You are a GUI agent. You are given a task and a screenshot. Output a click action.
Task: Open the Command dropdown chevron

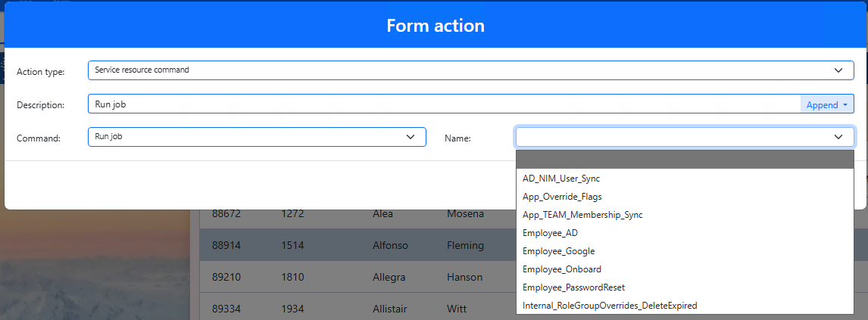point(411,136)
